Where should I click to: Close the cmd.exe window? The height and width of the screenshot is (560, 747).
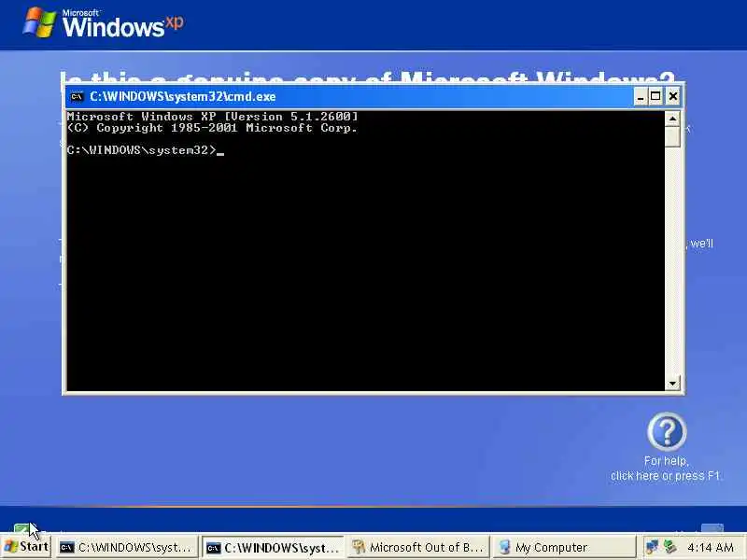pyautogui.click(x=672, y=97)
